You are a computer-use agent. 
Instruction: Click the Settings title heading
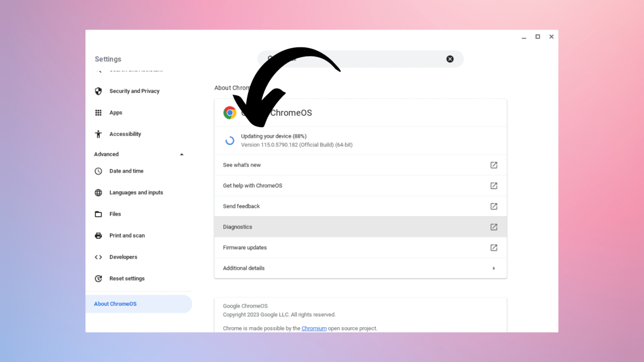point(108,59)
